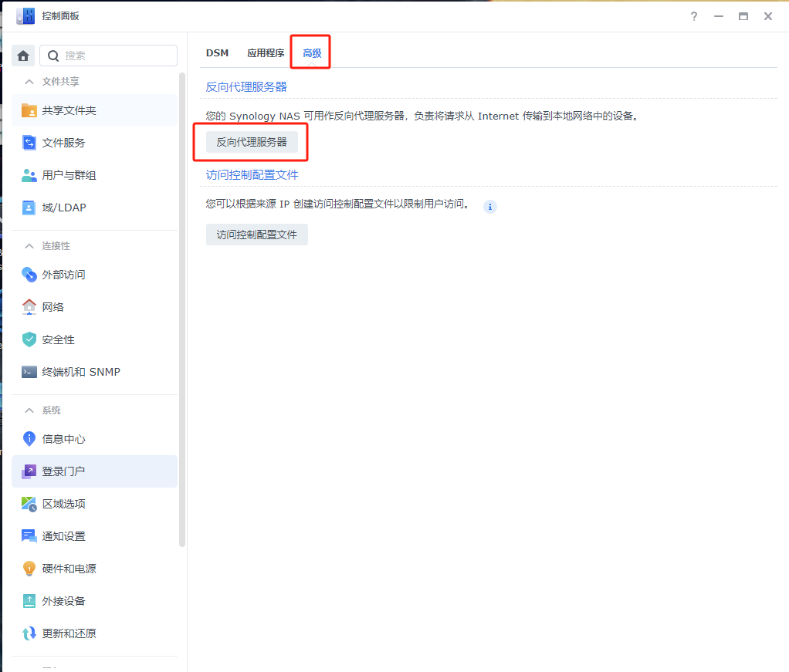
Task: Open 区域选项 in sidebar
Action: 95,504
